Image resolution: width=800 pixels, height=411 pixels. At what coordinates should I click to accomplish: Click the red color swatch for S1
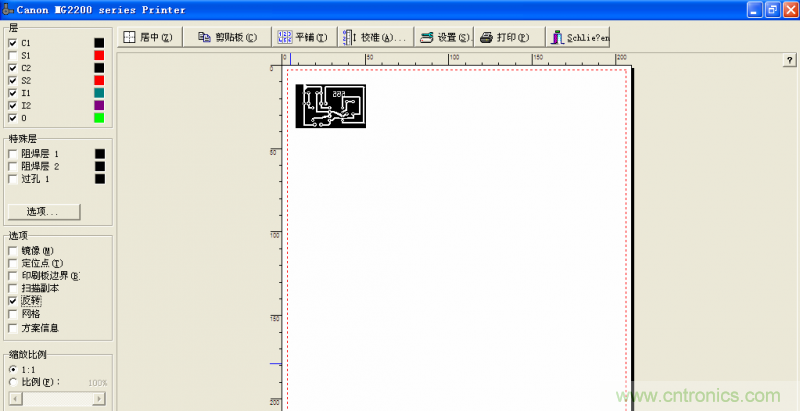(99, 55)
